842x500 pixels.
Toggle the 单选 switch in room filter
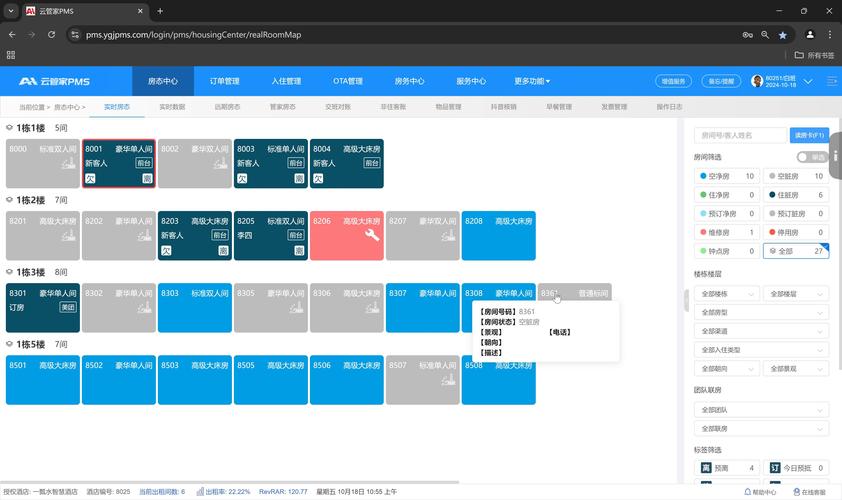(x=812, y=157)
